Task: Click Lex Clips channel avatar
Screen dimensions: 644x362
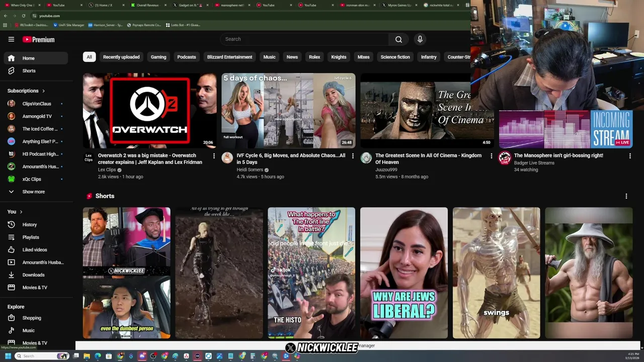Action: (89, 158)
